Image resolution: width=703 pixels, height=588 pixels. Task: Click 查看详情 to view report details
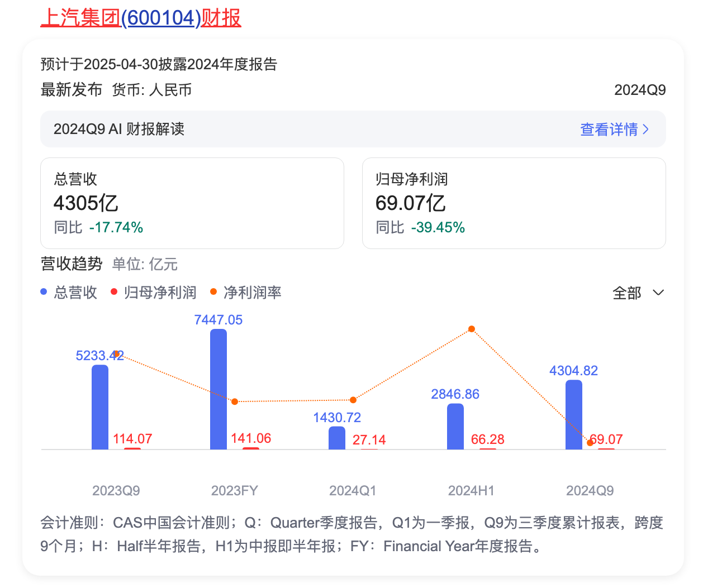click(609, 130)
